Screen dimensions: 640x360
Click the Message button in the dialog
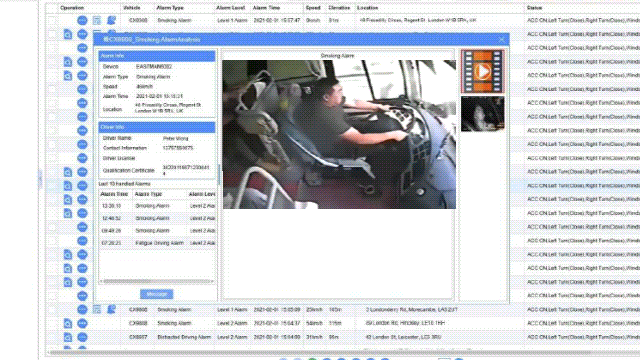157,294
